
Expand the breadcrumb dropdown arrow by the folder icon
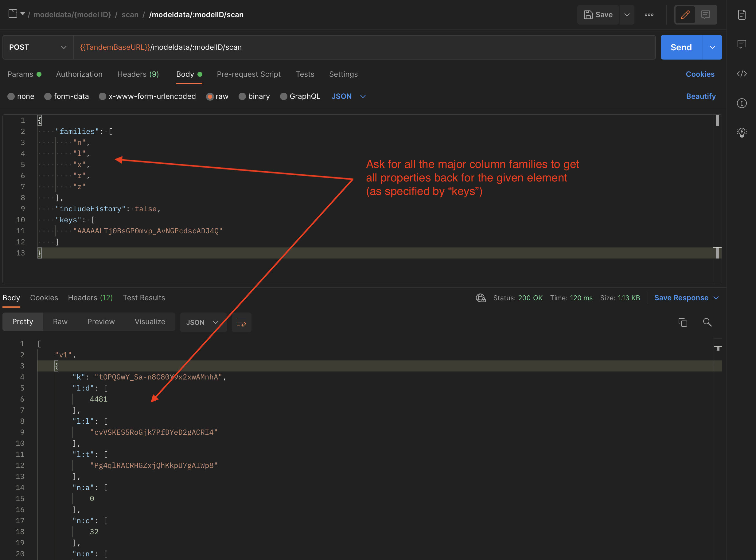23,14
